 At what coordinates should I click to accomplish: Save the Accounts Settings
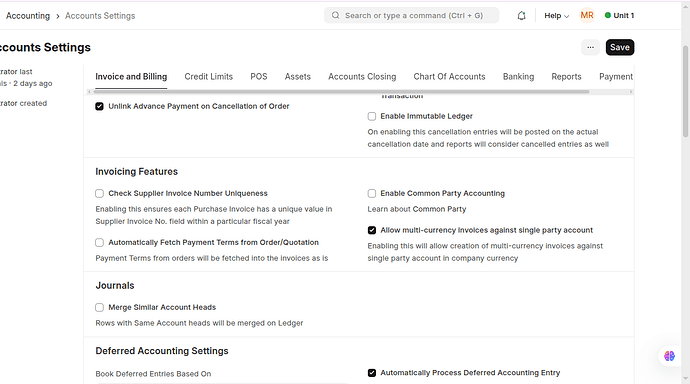[x=620, y=48]
